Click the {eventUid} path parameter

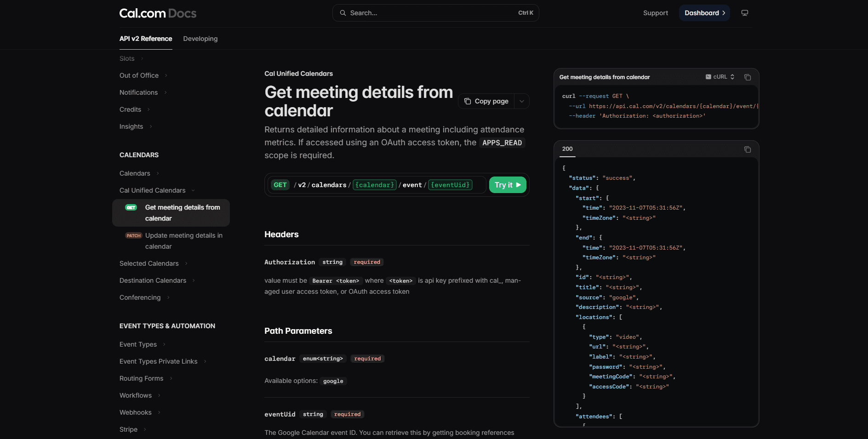(451, 185)
